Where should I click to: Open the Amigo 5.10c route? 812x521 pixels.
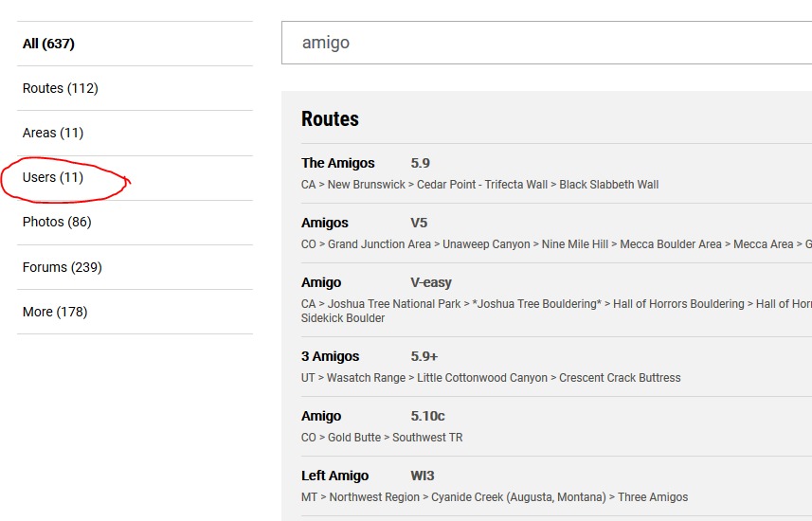[x=321, y=416]
